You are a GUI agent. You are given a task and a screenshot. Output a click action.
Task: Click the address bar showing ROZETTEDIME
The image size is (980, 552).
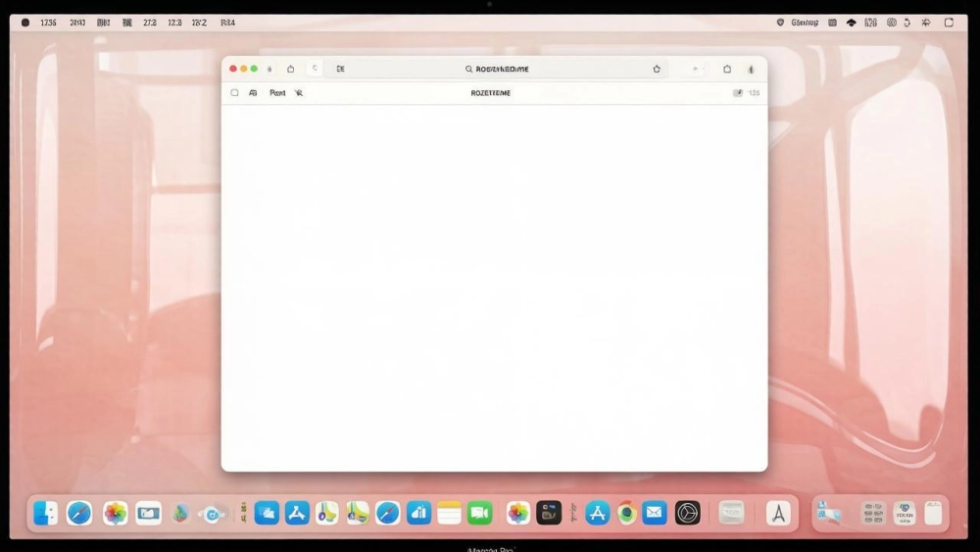pyautogui.click(x=502, y=69)
